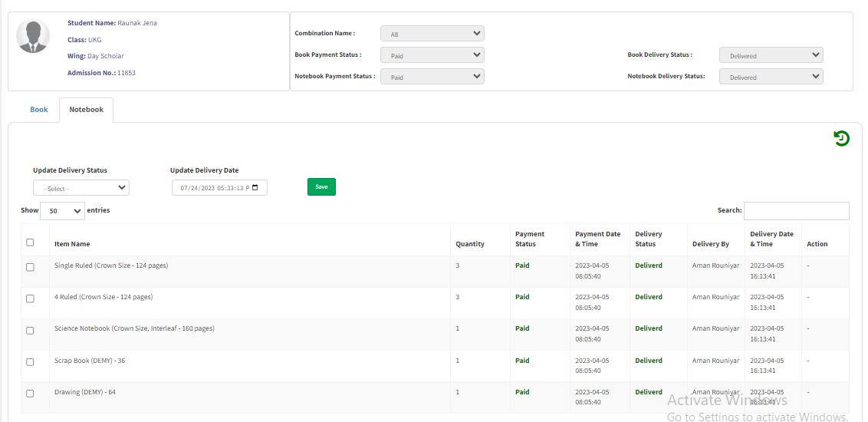Open the Book Delivery Status dropdown

[771, 55]
